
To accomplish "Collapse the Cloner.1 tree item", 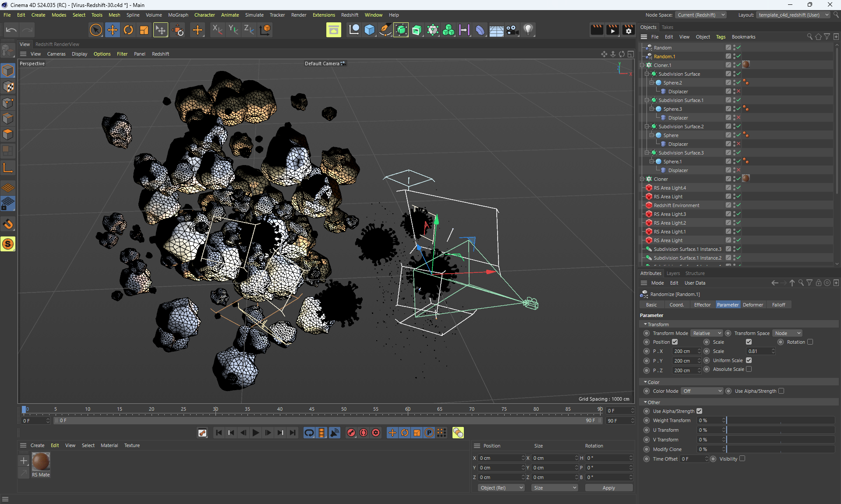I will click(642, 65).
